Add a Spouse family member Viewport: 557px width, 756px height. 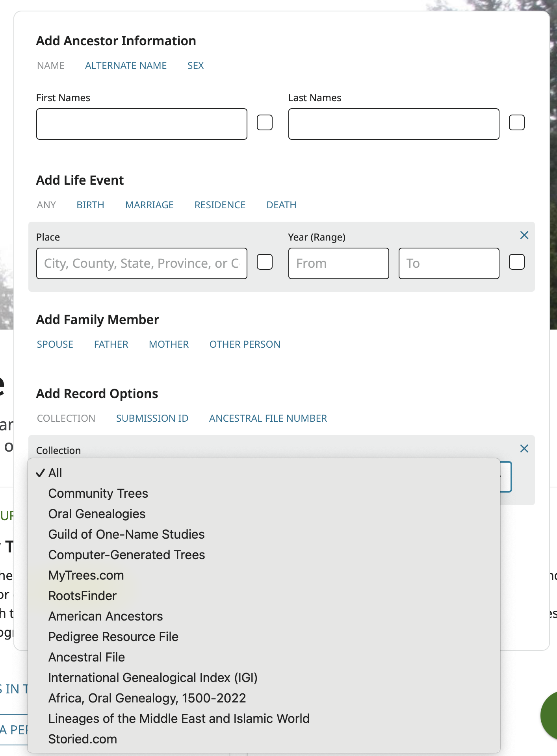click(55, 345)
